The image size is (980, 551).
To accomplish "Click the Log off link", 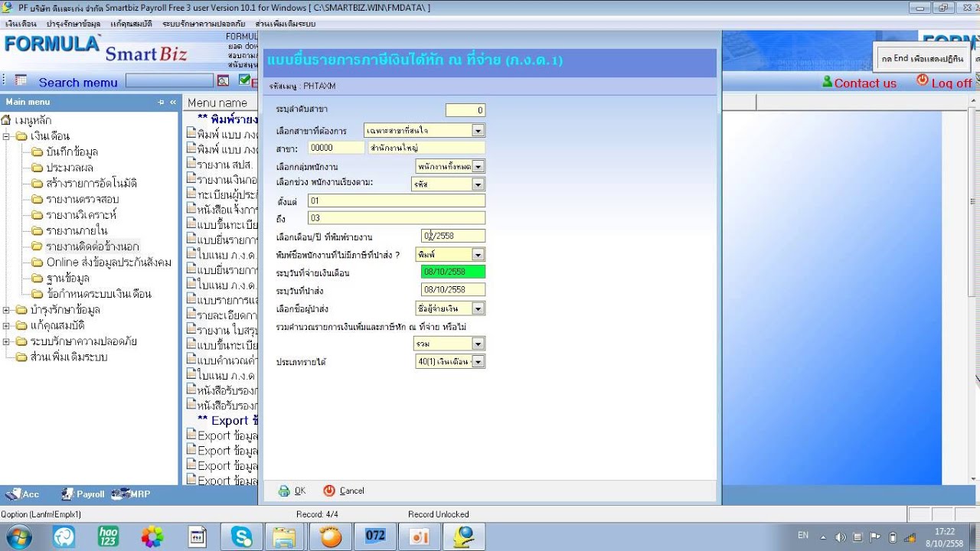I will 952,83.
